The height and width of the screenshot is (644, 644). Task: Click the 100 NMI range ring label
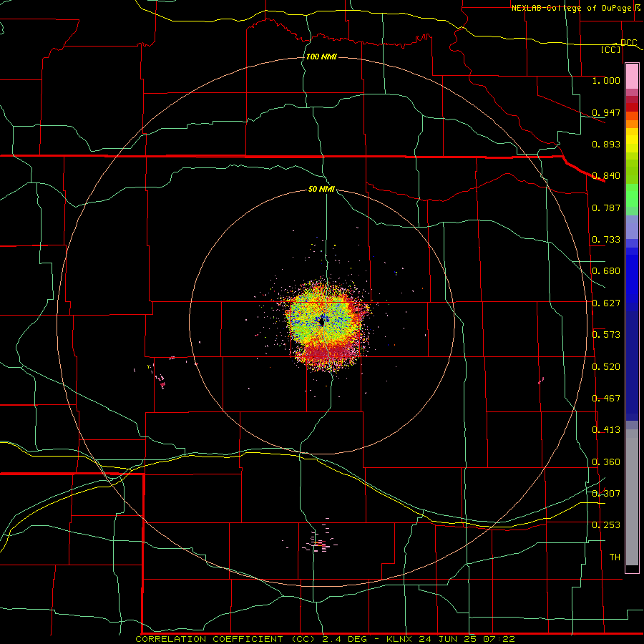click(321, 57)
